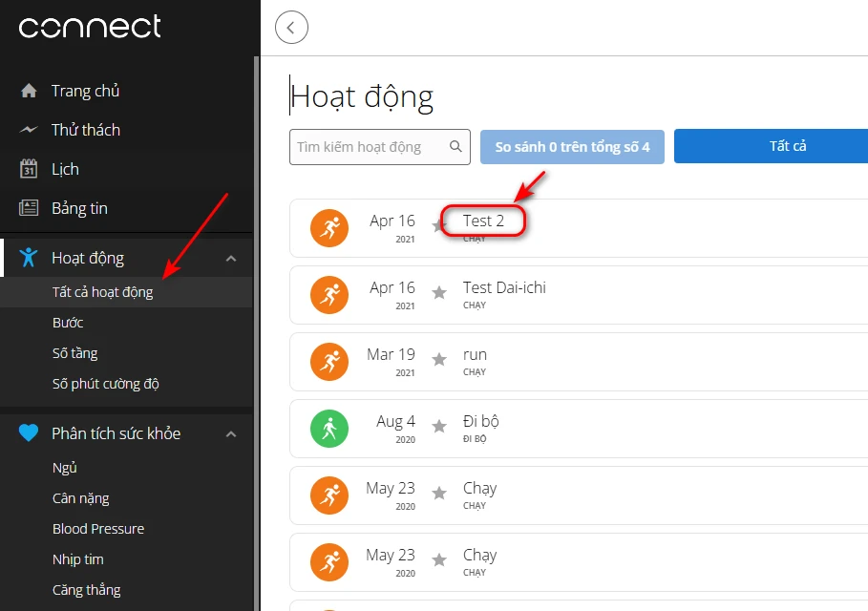
Task: Click the Aug 4 2020 date text
Action: pos(395,429)
